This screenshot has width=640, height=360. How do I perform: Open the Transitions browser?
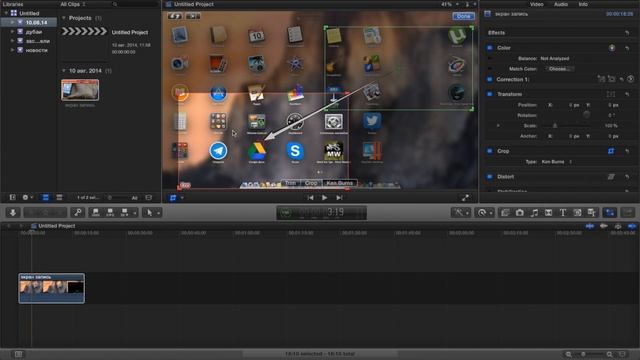click(x=549, y=213)
